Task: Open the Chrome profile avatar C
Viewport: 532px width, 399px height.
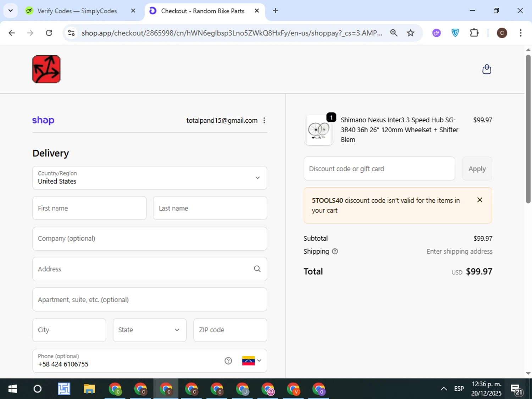Action: 502,33
